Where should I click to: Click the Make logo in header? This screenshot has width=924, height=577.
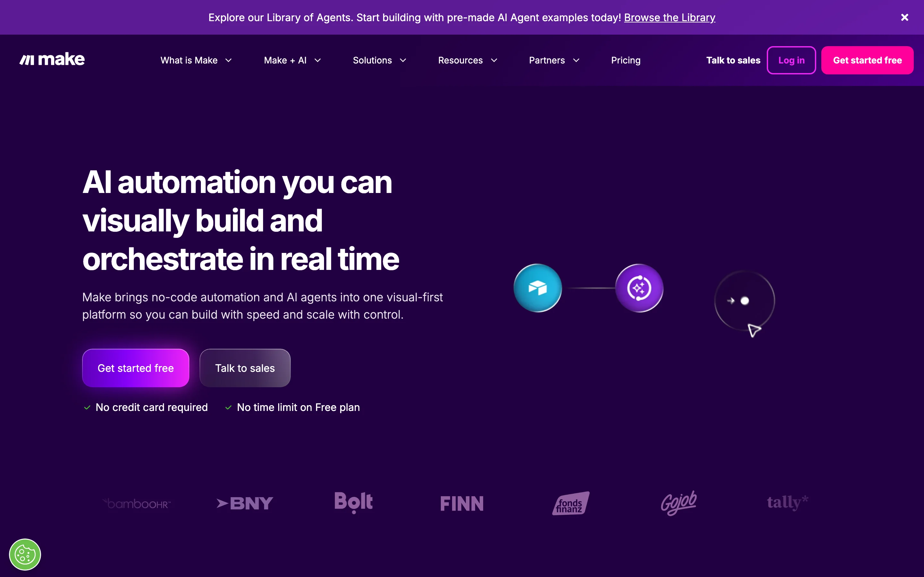[x=52, y=60]
